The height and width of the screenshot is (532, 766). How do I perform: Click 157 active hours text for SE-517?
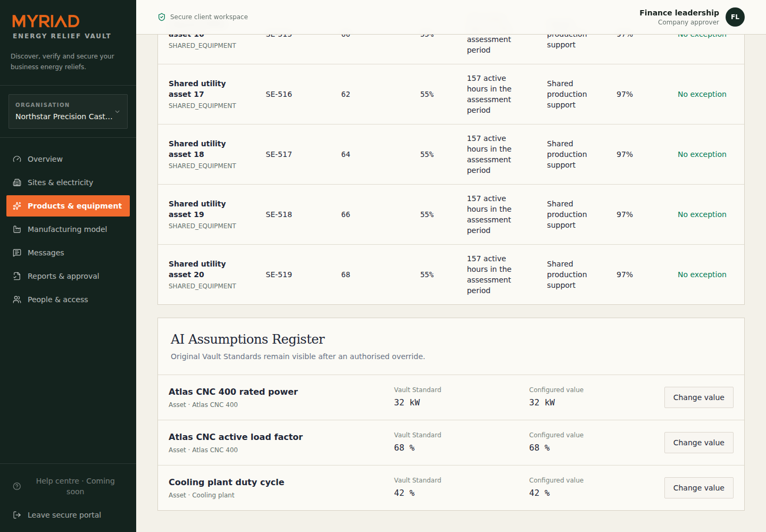(489, 154)
